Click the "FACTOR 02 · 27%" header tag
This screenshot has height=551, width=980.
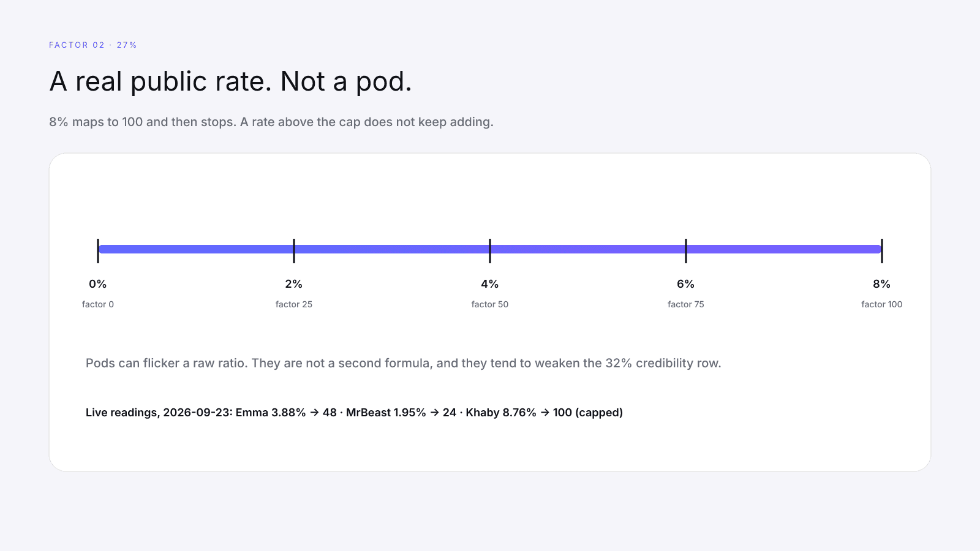(93, 45)
